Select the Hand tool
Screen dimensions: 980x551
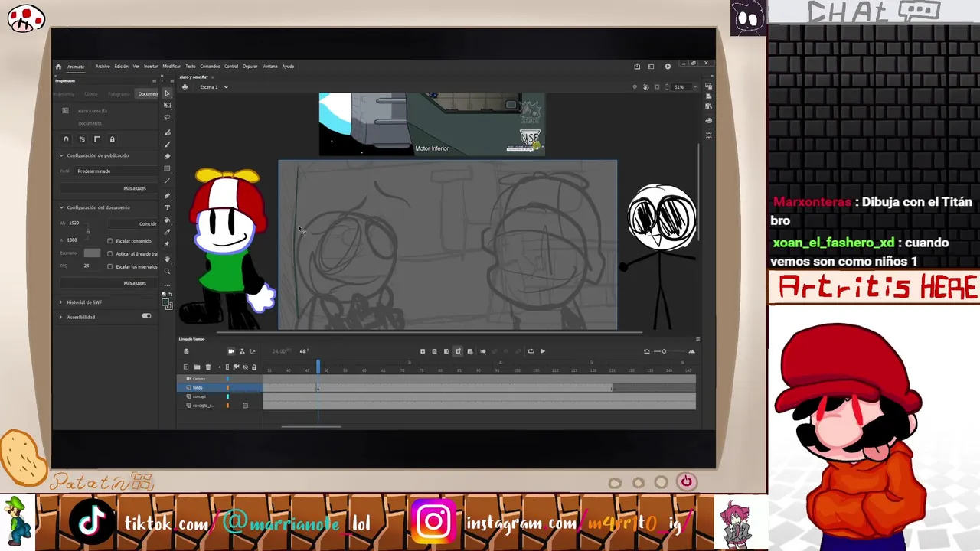pos(168,259)
